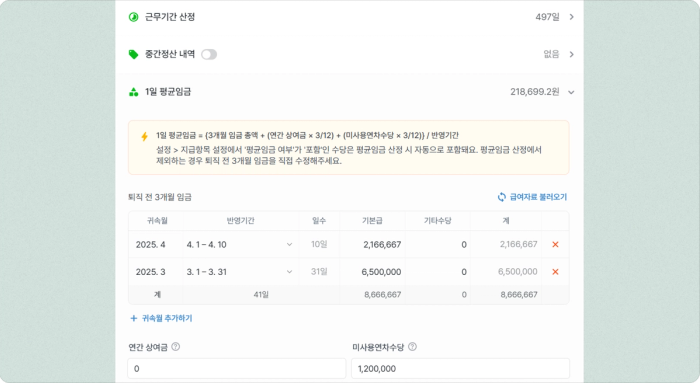Click the 미사용연차수당 field showing 1,200,000
The image size is (700, 383).
[461, 369]
